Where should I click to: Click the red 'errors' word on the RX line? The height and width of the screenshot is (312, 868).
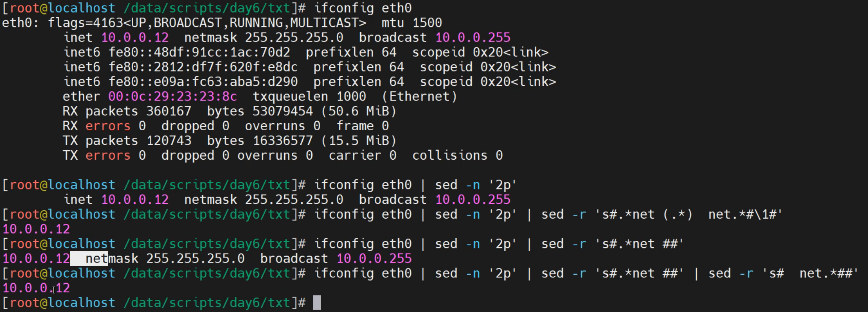click(x=108, y=126)
